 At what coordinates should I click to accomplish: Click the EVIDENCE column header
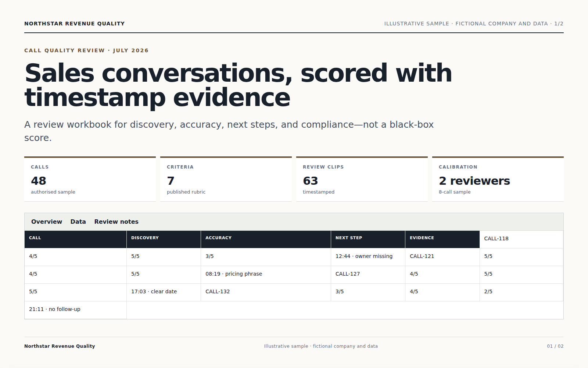(x=442, y=239)
